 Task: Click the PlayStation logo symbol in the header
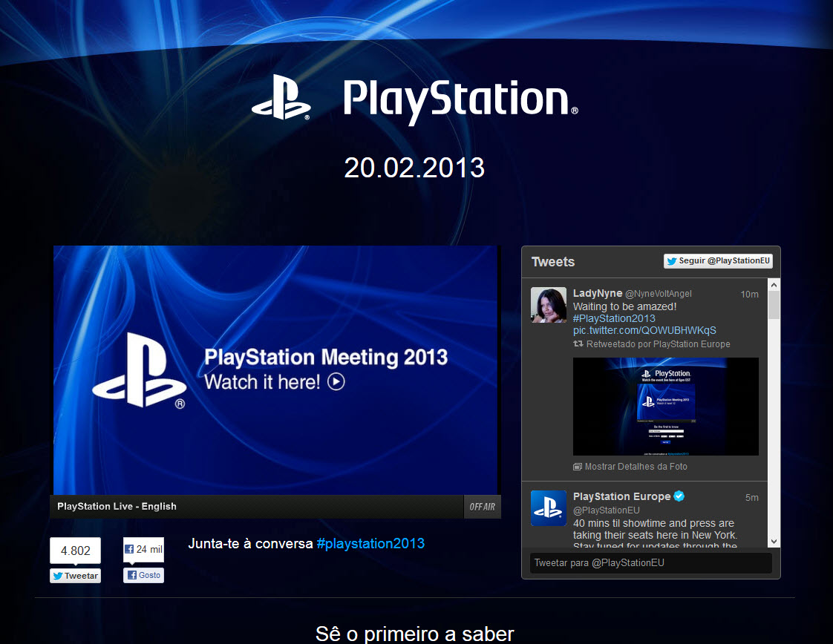[281, 97]
